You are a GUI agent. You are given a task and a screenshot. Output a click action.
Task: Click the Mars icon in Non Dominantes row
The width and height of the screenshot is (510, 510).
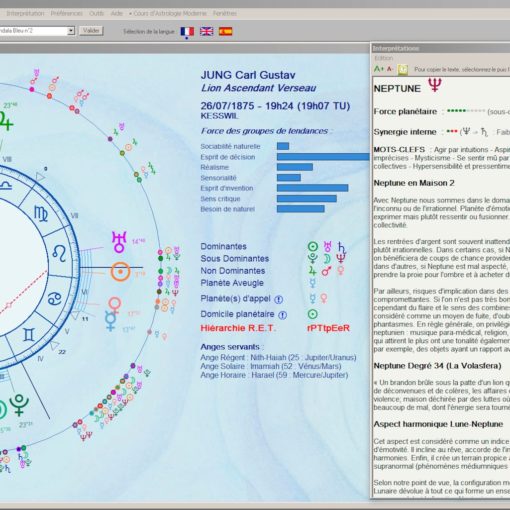click(327, 271)
